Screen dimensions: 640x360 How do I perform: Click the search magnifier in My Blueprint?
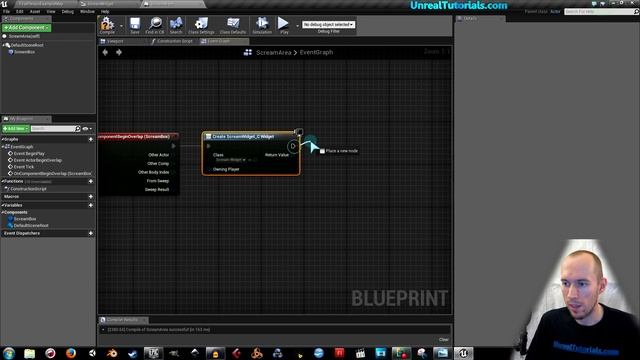(x=78, y=129)
